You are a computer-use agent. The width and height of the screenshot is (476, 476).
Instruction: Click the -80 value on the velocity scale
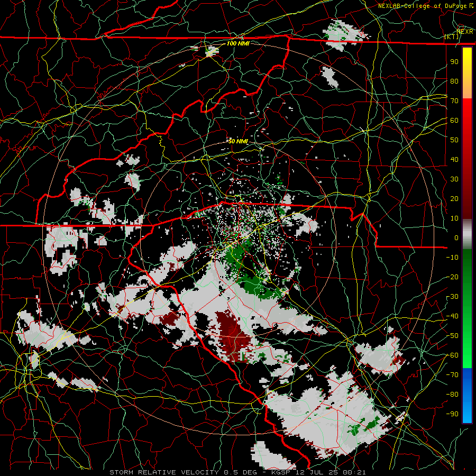point(452,395)
